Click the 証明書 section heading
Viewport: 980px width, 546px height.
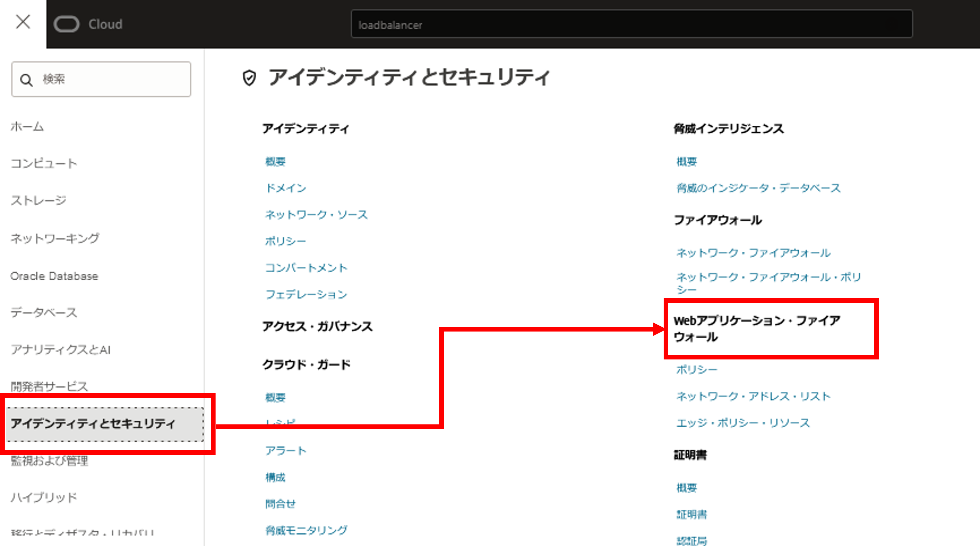[690, 455]
